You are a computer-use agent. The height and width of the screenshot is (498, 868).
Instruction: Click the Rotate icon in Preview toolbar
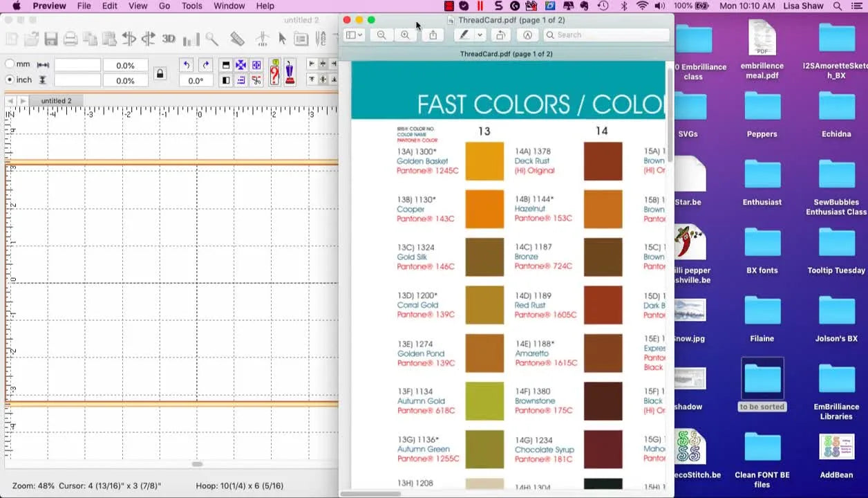500,35
